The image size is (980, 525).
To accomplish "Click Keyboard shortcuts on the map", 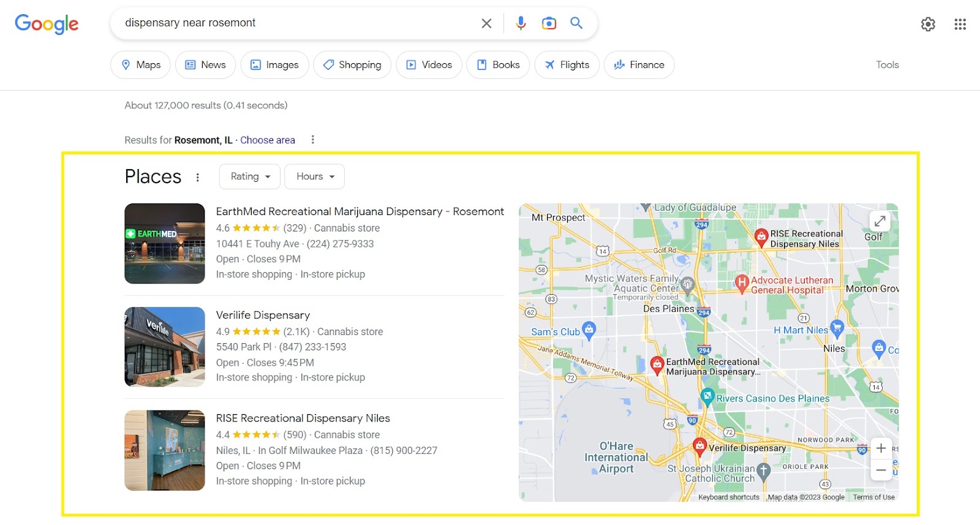I will point(729,497).
